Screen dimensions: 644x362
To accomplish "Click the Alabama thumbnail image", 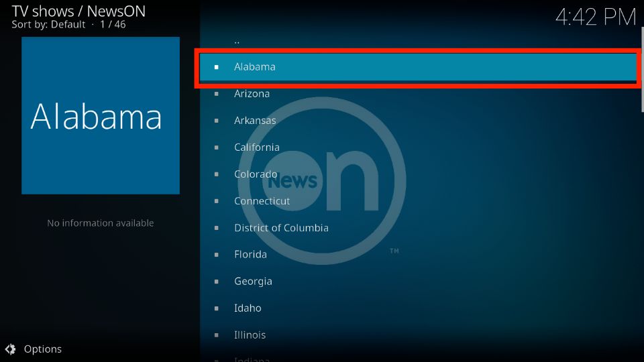I will (x=101, y=115).
